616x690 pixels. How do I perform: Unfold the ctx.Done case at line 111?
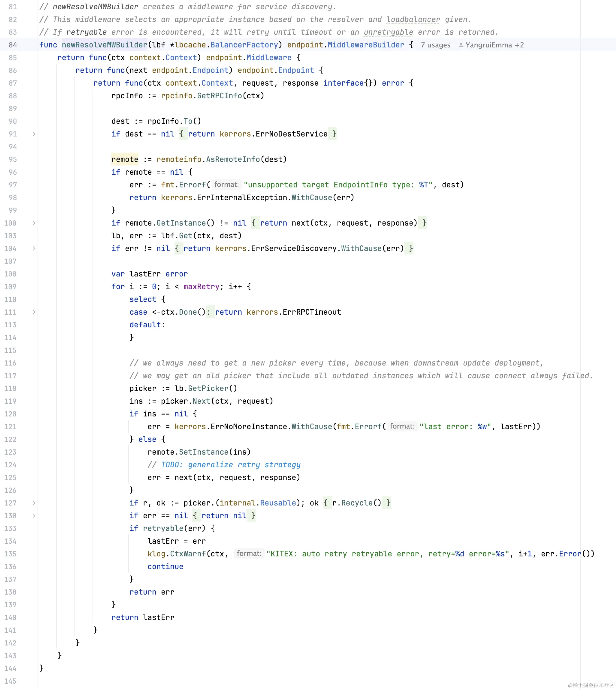click(34, 312)
